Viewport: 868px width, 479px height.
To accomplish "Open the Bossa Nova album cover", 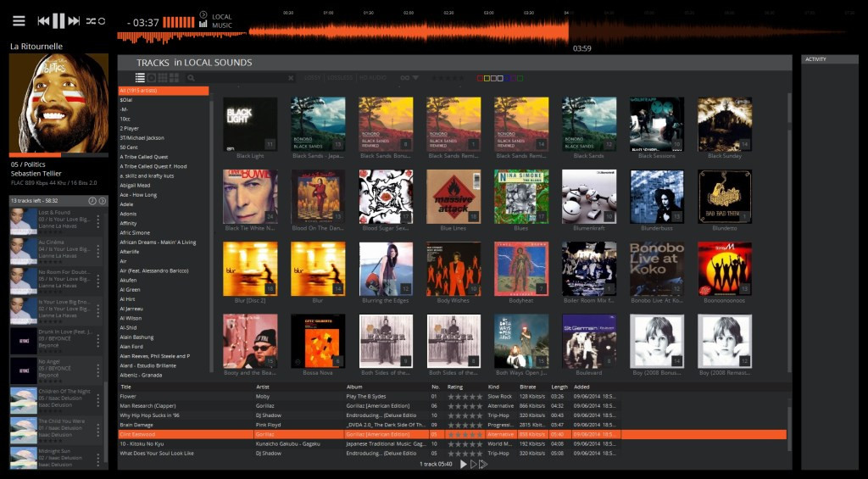I will [318, 341].
